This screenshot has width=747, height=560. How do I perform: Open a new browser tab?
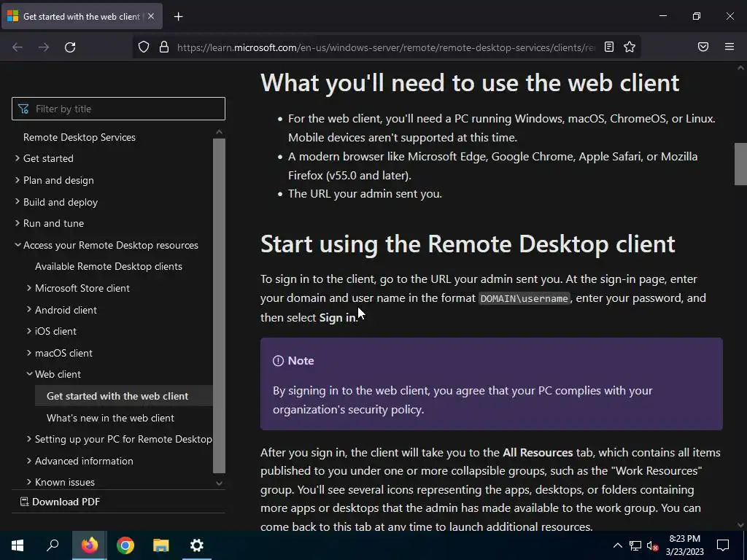point(178,17)
